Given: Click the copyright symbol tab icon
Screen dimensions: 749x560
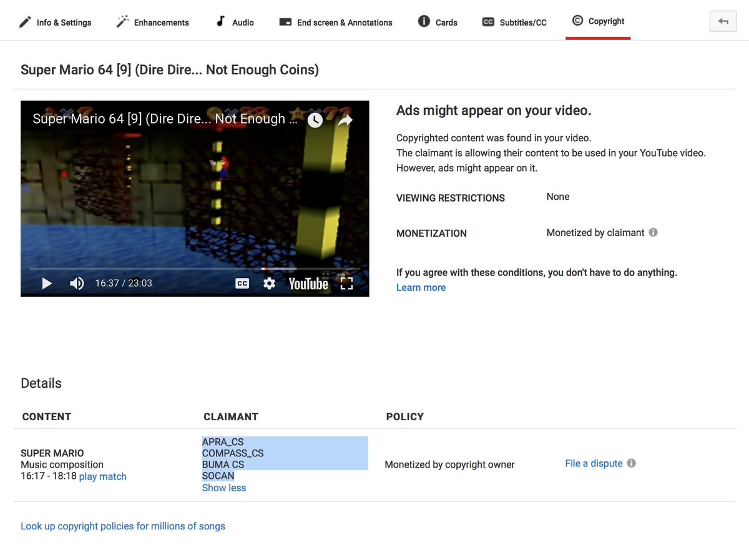Looking at the screenshot, I should pos(577,21).
